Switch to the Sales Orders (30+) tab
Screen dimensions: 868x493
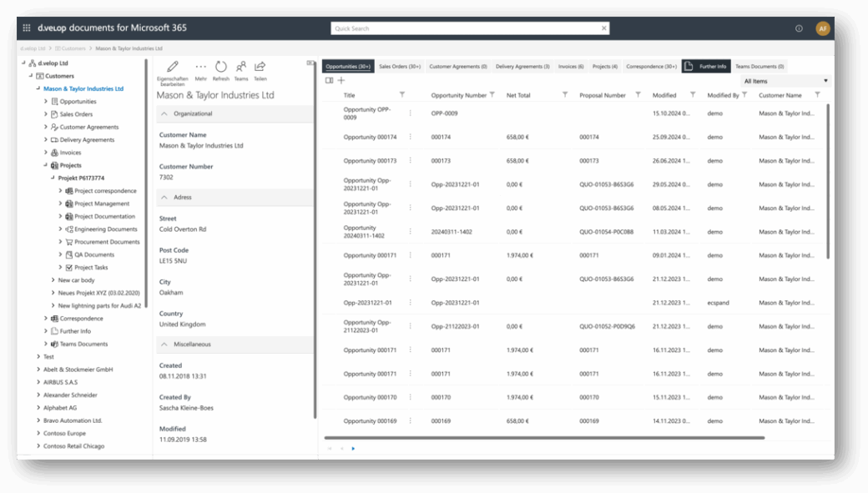[400, 67]
